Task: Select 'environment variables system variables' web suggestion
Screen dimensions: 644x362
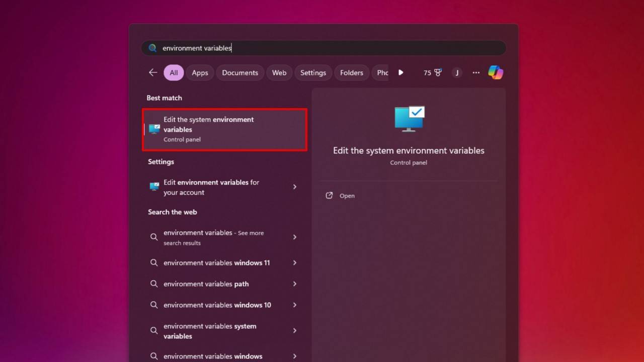Action: click(x=224, y=331)
